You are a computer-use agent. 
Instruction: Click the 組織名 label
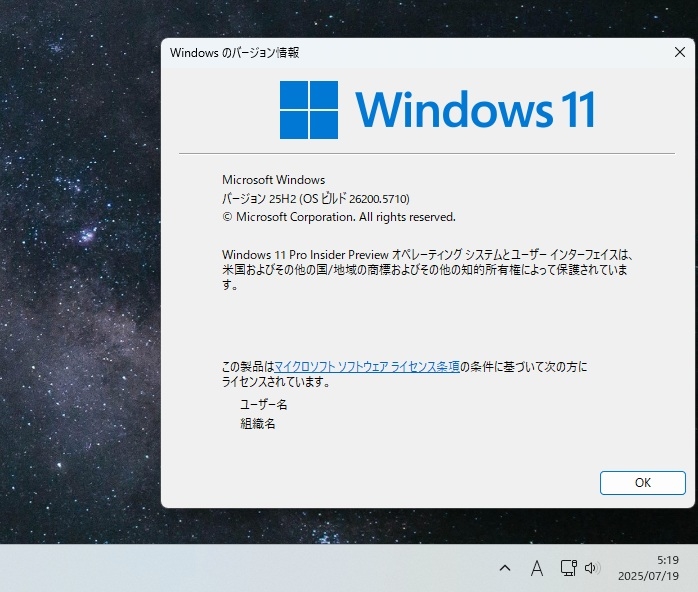(x=258, y=423)
